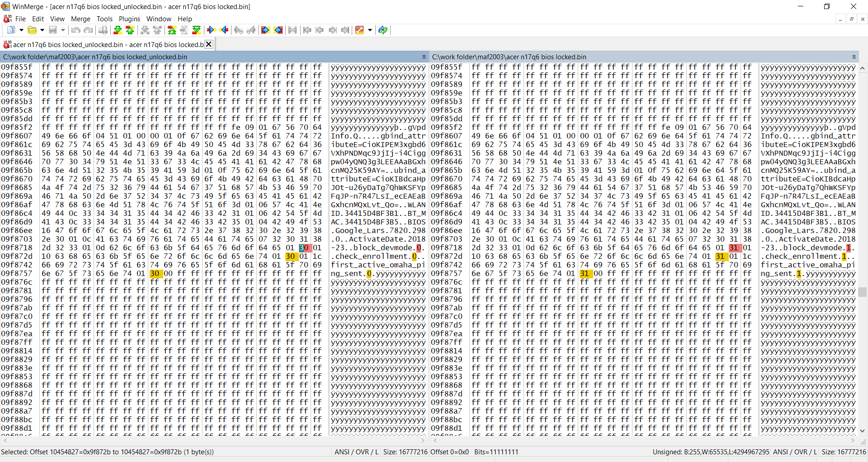Expand the Open dropdown arrow
This screenshot has width=868, height=462.
pos(42,30)
